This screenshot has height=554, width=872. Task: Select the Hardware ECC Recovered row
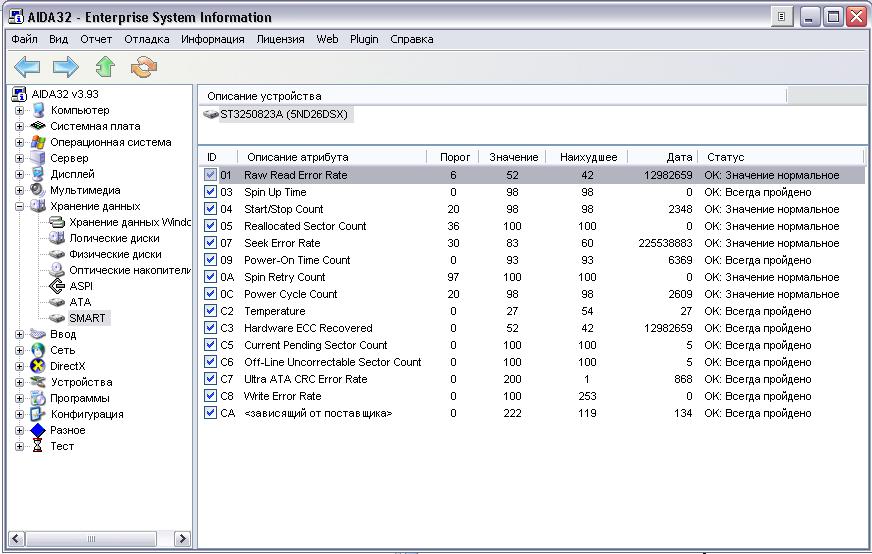tap(531, 328)
